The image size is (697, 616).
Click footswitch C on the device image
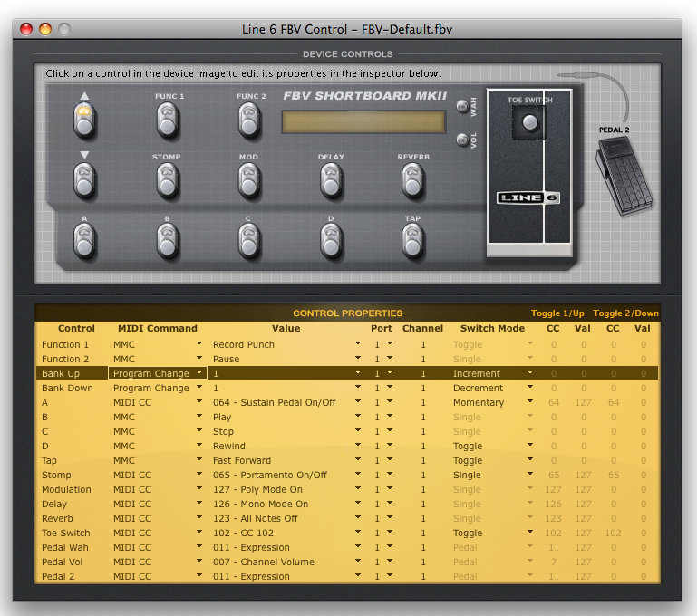coord(249,241)
